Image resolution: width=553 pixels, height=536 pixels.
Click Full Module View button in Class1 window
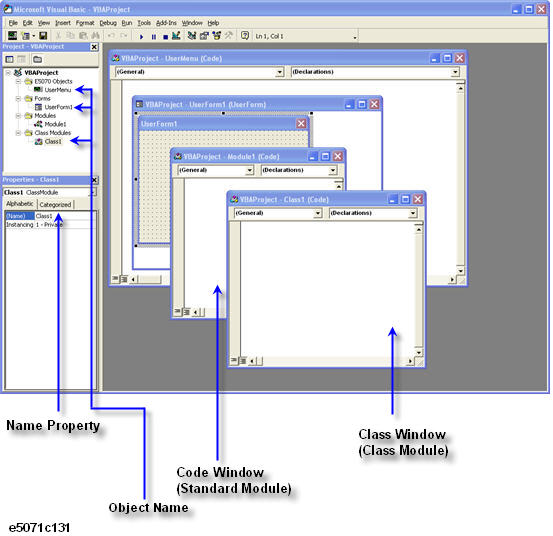243,361
